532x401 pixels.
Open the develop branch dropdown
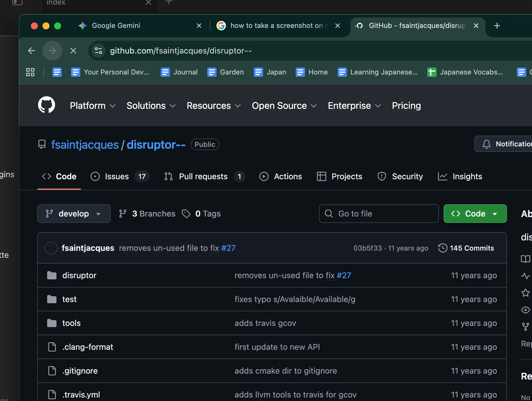click(74, 214)
